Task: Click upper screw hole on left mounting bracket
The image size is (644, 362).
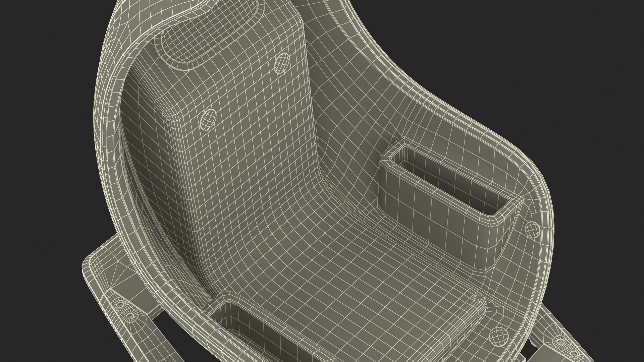Action: 120,304
